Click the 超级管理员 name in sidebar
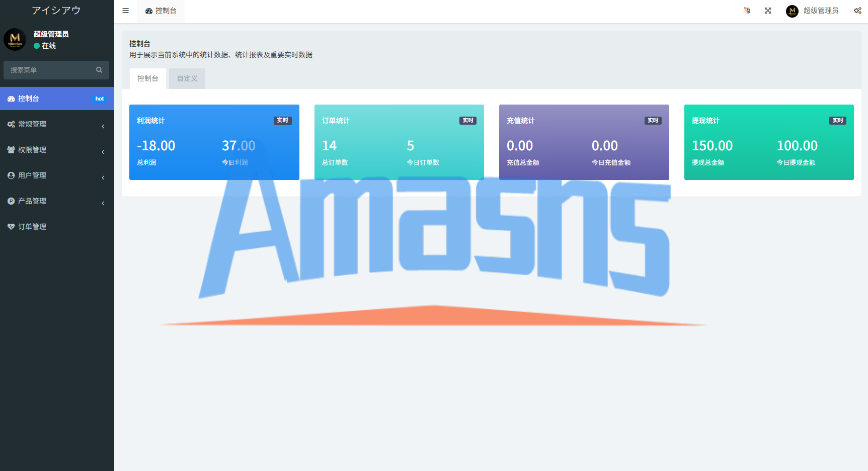Screen dimensions: 868x471 [51, 34]
